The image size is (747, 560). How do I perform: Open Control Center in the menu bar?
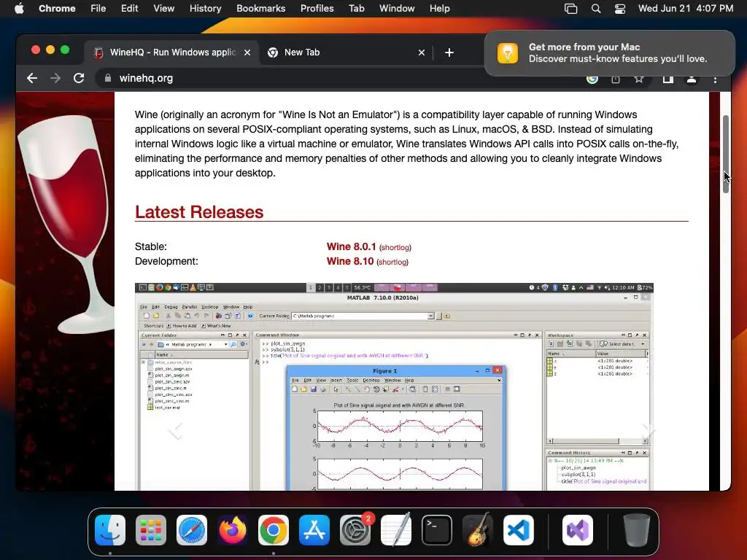pyautogui.click(x=620, y=9)
